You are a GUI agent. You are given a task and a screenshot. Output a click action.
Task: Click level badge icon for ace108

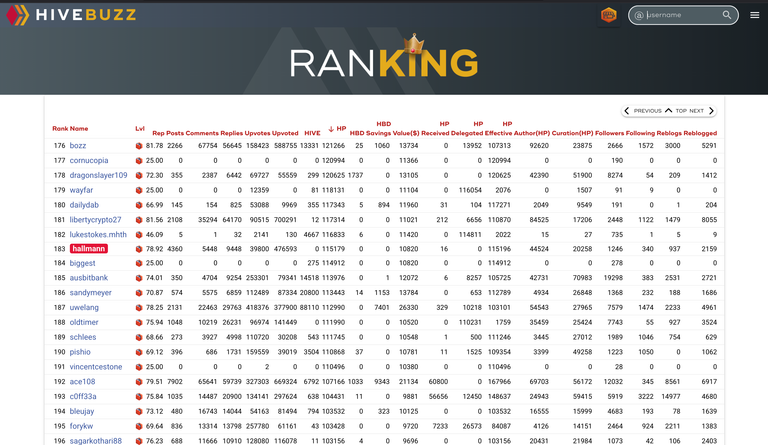[139, 382]
